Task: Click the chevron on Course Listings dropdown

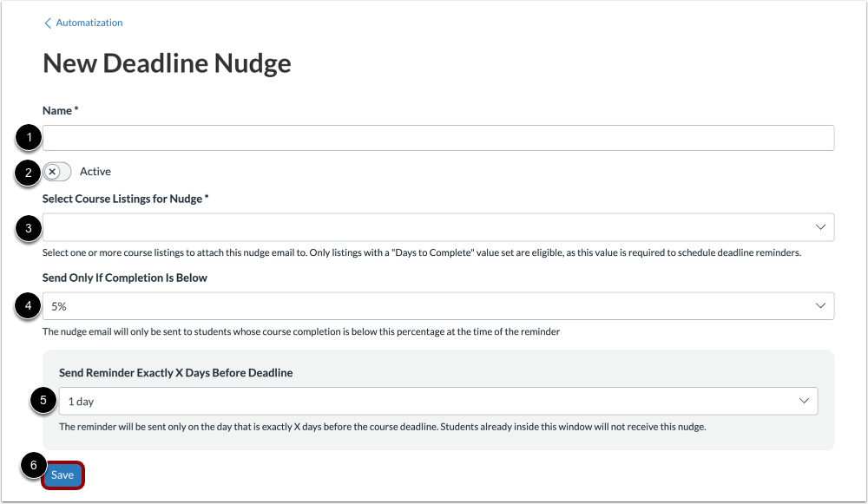Action: coord(820,227)
